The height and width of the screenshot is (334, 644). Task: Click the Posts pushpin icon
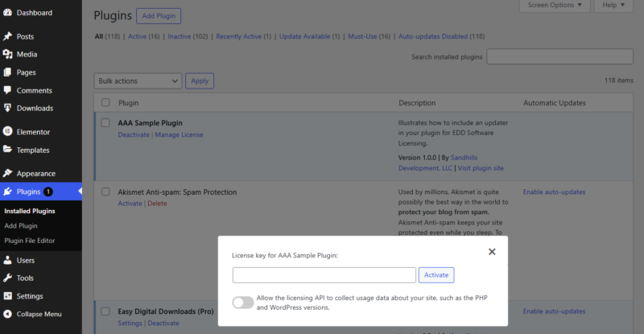coord(8,36)
